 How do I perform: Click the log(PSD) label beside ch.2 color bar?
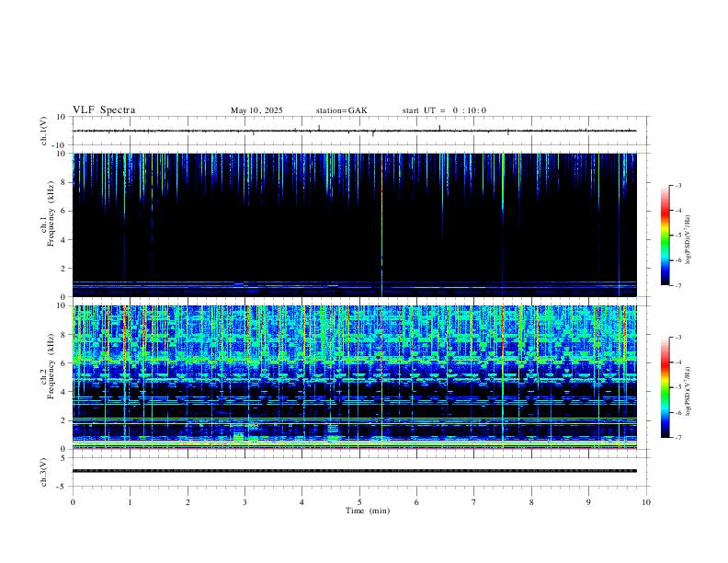(x=688, y=392)
